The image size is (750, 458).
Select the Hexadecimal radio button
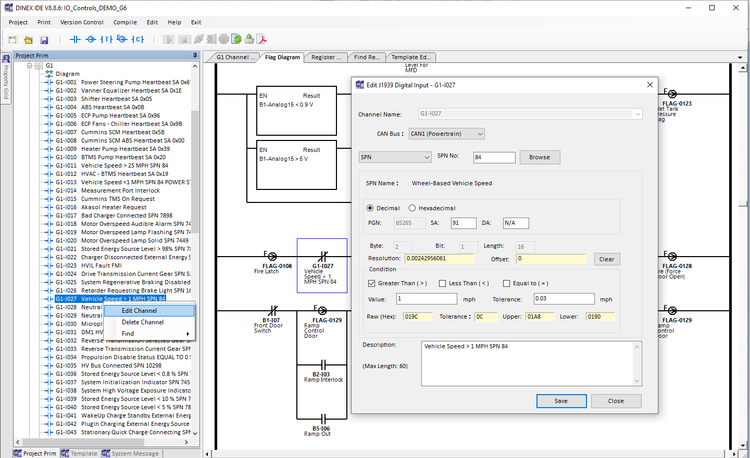point(412,208)
